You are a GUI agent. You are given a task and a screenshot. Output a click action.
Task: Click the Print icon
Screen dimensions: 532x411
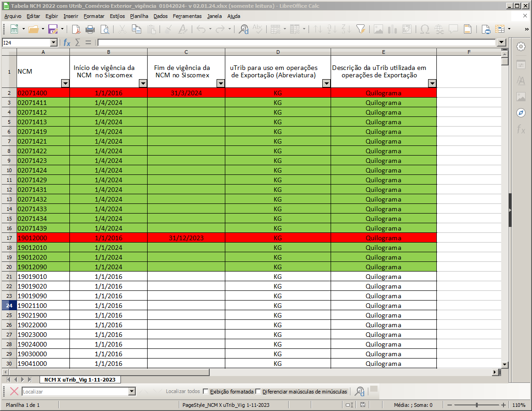pyautogui.click(x=90, y=29)
